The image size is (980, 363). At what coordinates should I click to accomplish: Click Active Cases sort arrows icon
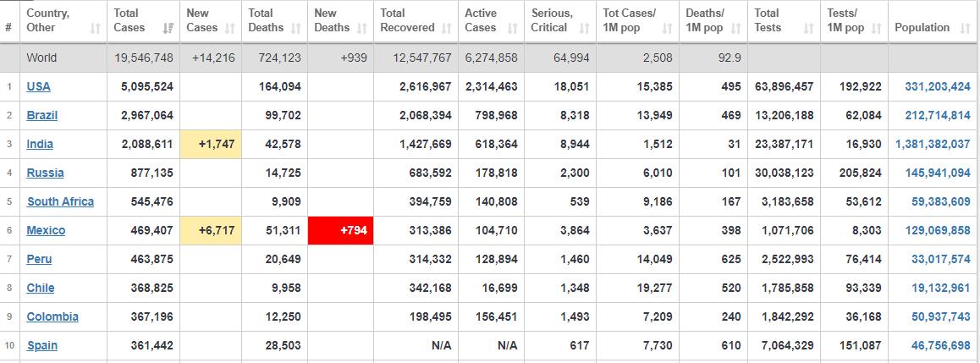click(x=513, y=28)
